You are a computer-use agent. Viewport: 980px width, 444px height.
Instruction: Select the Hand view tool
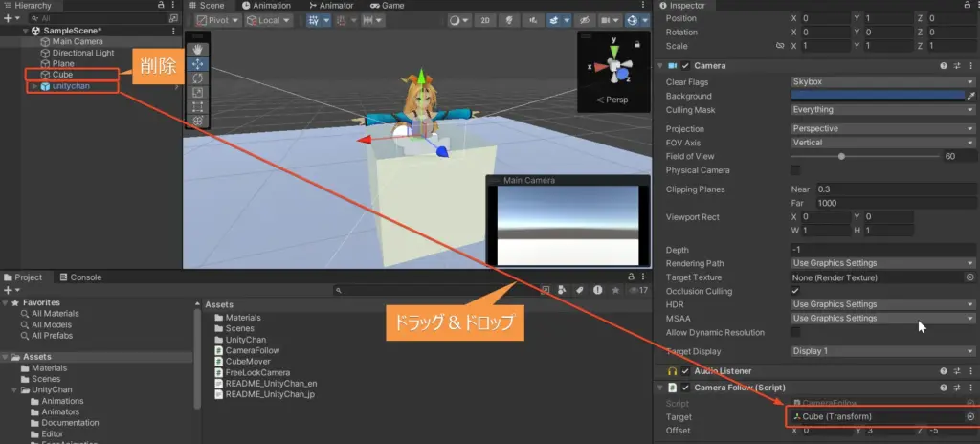(198, 50)
